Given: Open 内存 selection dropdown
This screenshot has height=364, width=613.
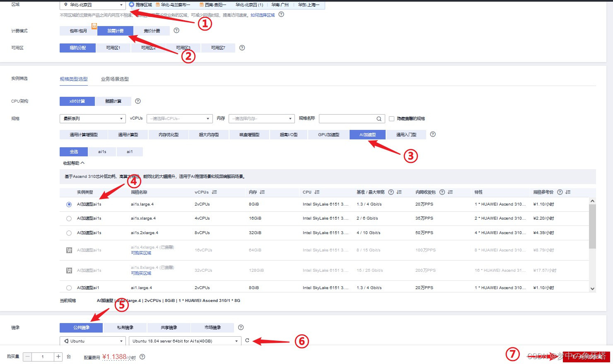Looking at the screenshot, I should (262, 119).
